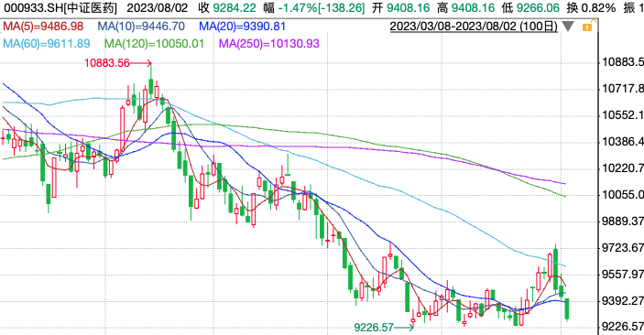Click the MA(10)=9446.70 indicator label
This screenshot has height=335, width=644.
pos(141,27)
